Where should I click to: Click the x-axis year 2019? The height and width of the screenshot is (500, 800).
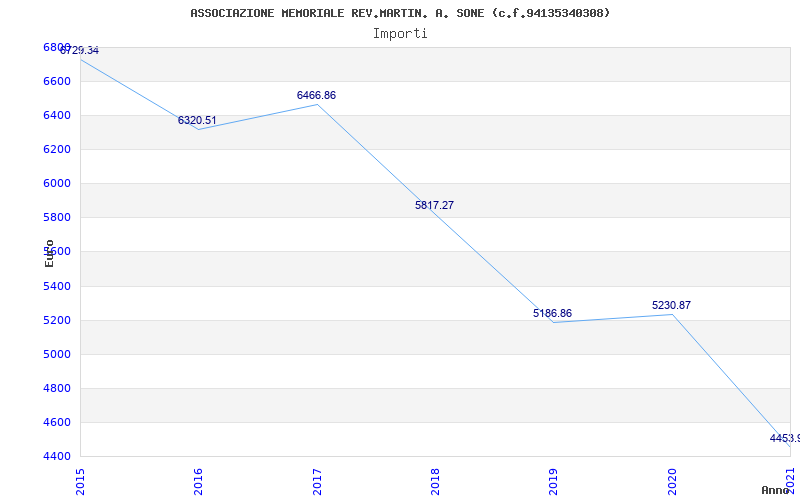pos(554,482)
